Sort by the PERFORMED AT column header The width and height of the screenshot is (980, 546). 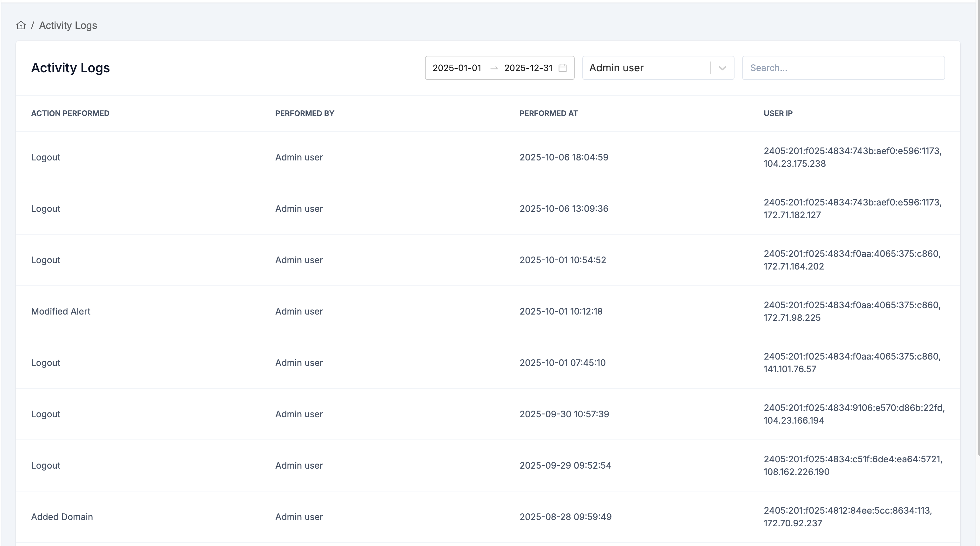[549, 113]
